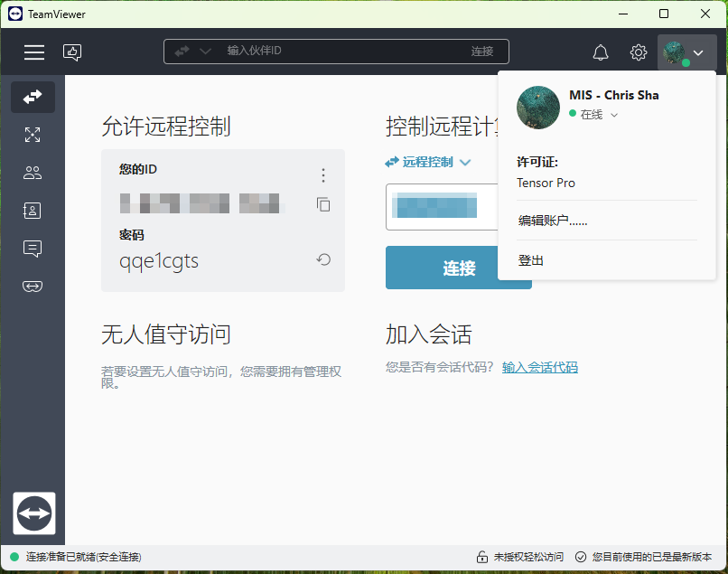Screen dimensions: 728x574
Task: Click 您目前使用的已是最新版本 status text
Action: [652, 557]
